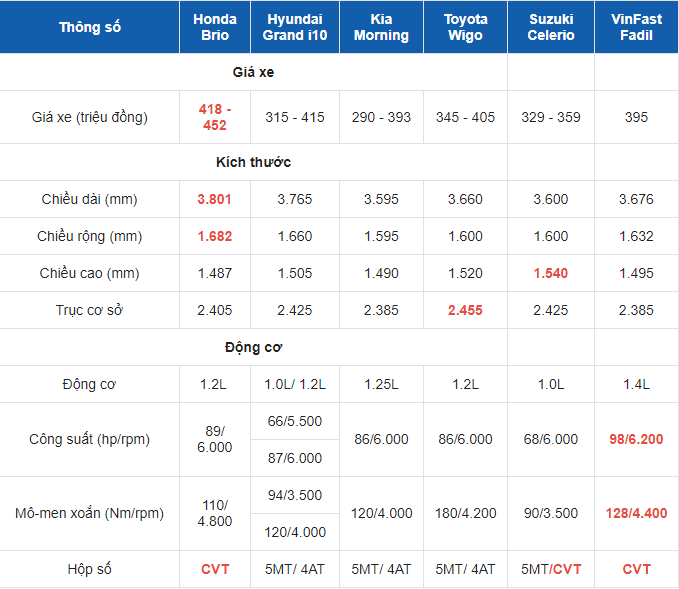Click the height value '1.505'
Viewport: 679px width, 589px height.
(x=295, y=273)
